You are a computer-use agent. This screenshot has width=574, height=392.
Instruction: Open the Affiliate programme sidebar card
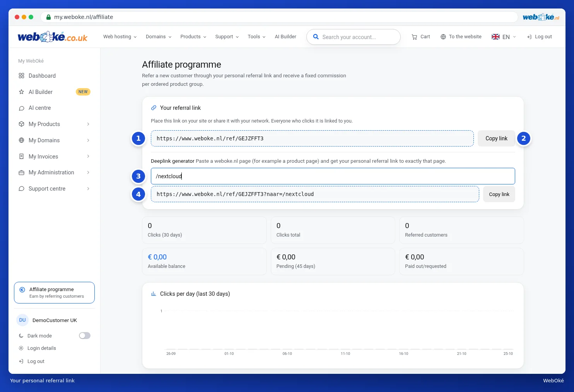click(x=54, y=293)
